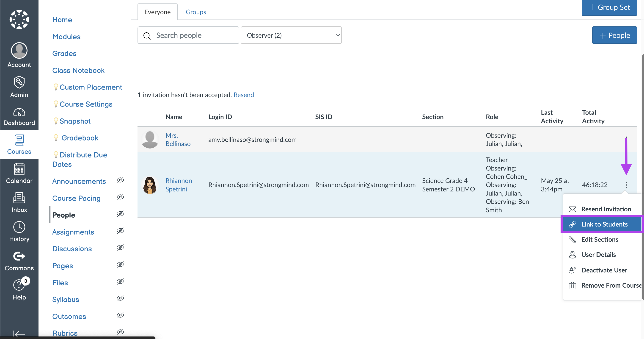Toggle the visibility eye icon for Pages

coord(120,264)
